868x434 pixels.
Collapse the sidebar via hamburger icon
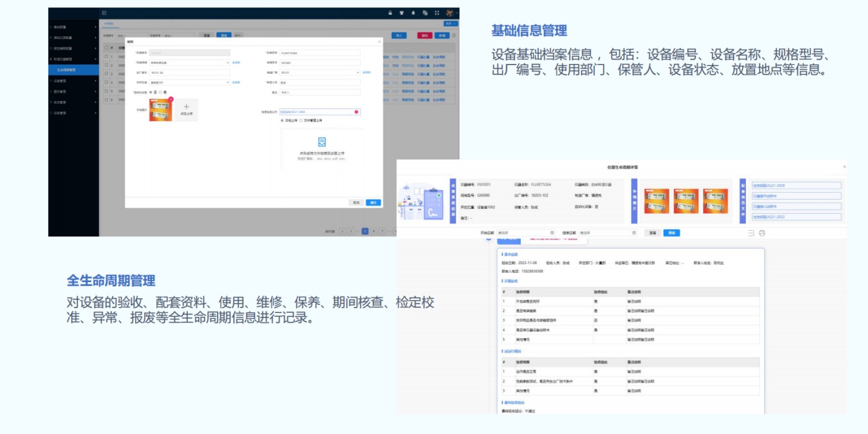click(104, 13)
